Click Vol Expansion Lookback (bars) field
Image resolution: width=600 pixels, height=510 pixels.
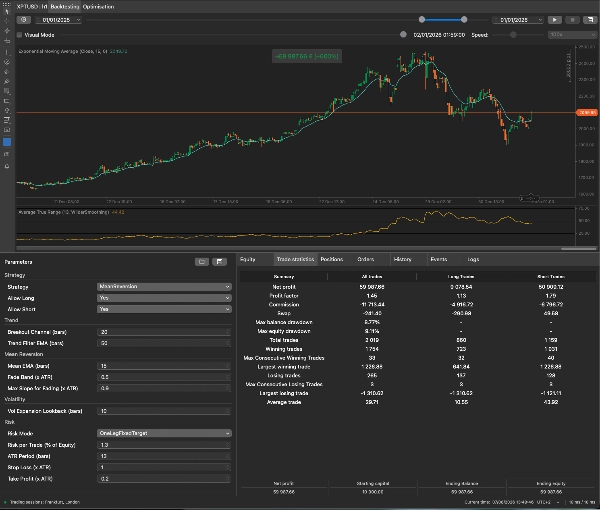coord(164,411)
